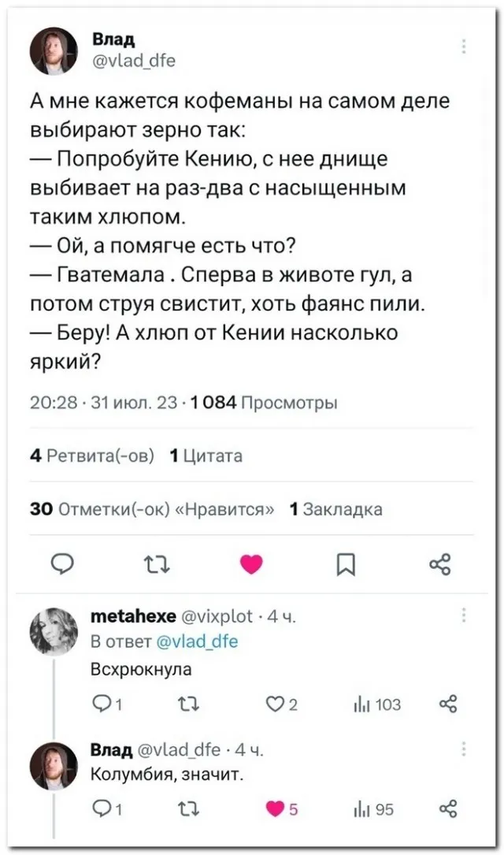
Task: Open more options on Влад's reply
Action: [462, 749]
